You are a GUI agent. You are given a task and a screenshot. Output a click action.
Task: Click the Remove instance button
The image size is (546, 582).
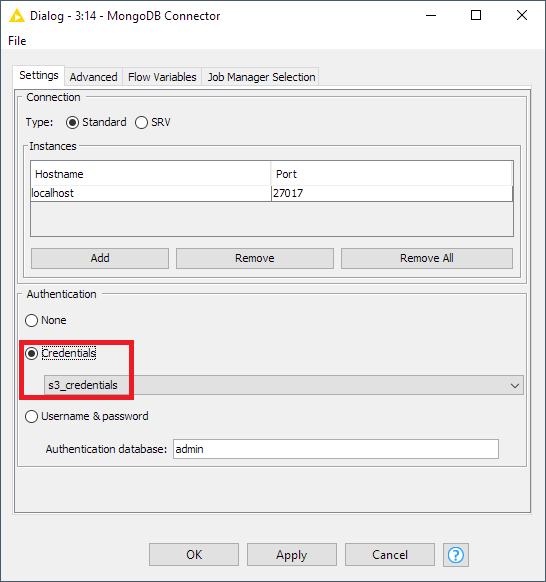[x=255, y=258]
